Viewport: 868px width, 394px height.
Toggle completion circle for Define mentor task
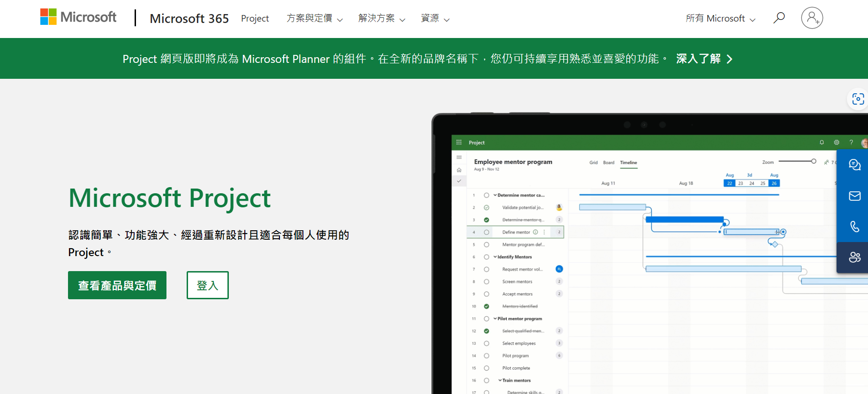[x=486, y=232]
